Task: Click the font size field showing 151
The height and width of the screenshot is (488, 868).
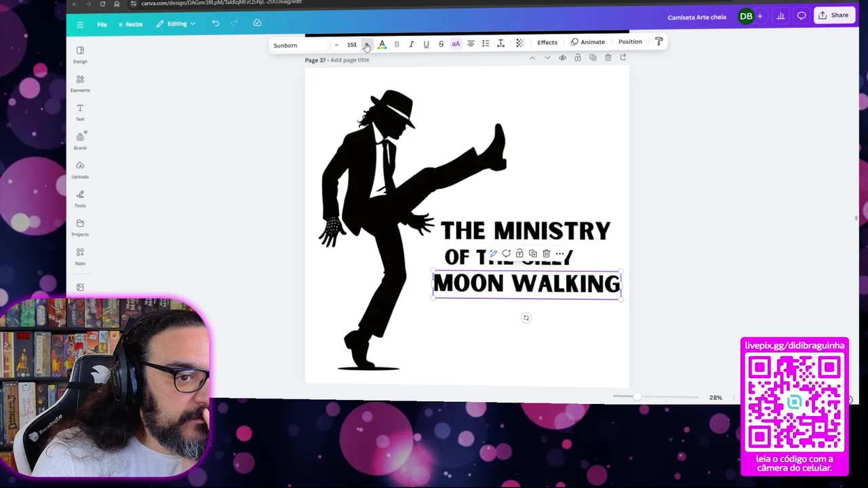Action: [x=351, y=45]
